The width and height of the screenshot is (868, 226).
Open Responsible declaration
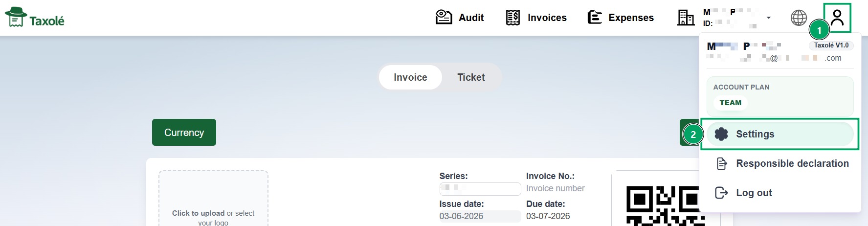782,163
